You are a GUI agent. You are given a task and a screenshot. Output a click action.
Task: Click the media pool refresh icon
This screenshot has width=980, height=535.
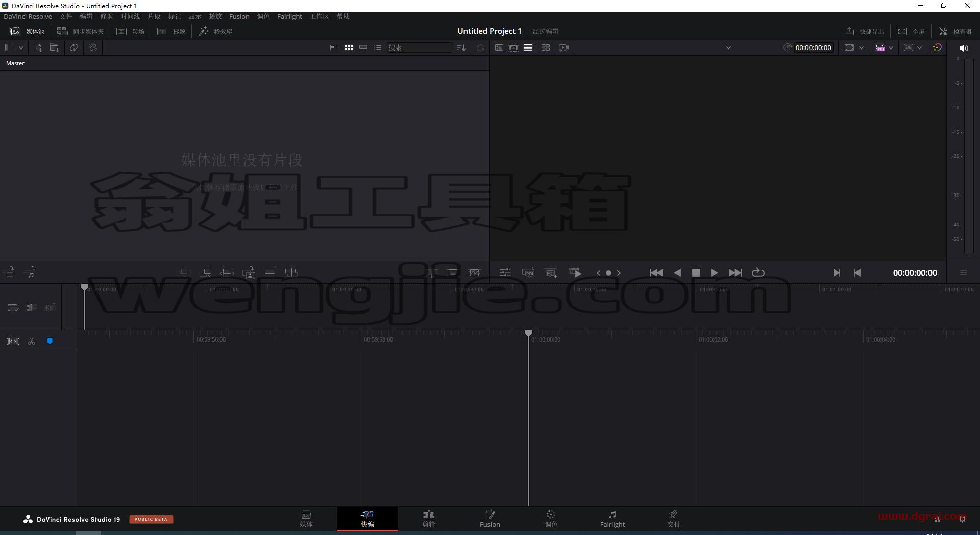pyautogui.click(x=480, y=47)
